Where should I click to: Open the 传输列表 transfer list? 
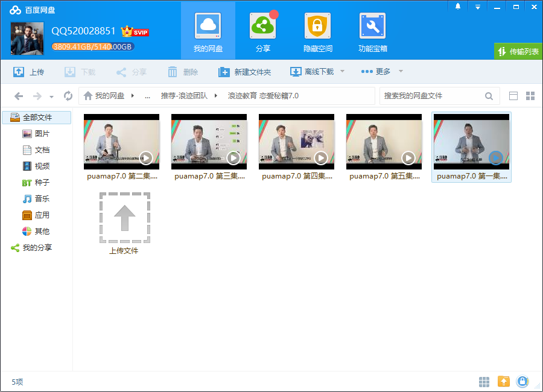(x=518, y=52)
